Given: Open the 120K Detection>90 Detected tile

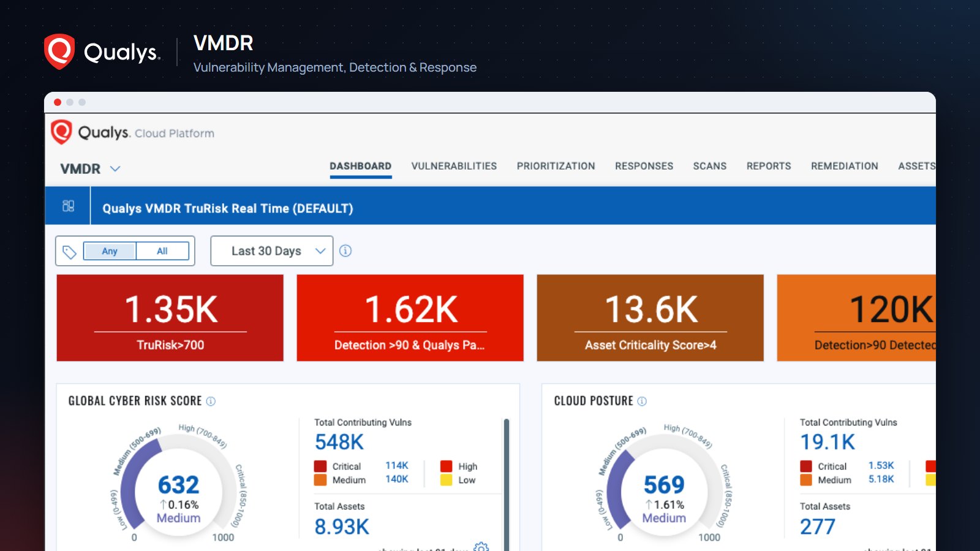Looking at the screenshot, I should (856, 318).
